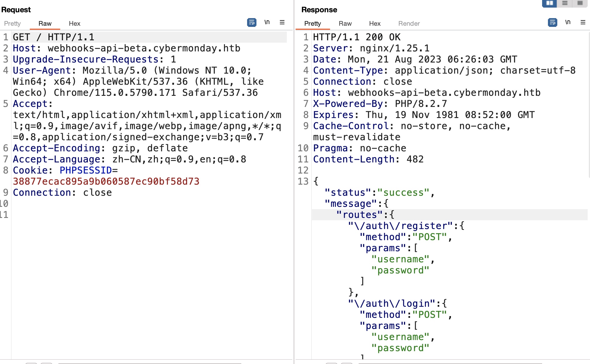Viewport: 590px width, 364px height.
Task: Click the GET / HTTP/1.1 request line
Action: [x=54, y=37]
